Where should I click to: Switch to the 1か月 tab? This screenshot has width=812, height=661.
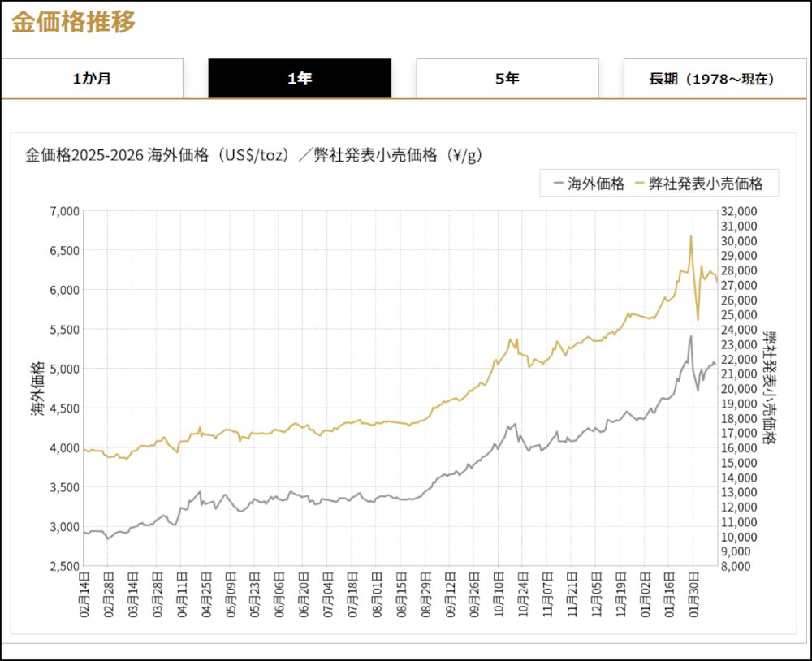tap(92, 79)
